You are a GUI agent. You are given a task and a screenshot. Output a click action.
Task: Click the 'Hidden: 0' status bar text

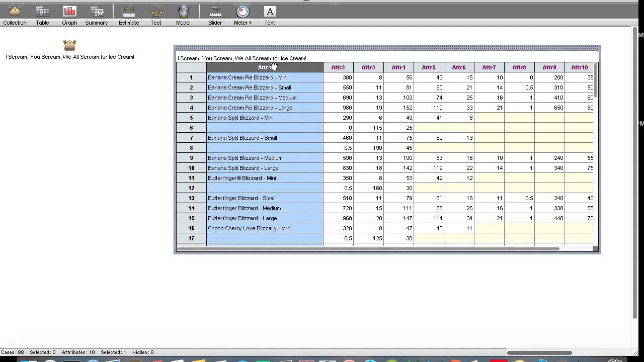click(x=144, y=352)
